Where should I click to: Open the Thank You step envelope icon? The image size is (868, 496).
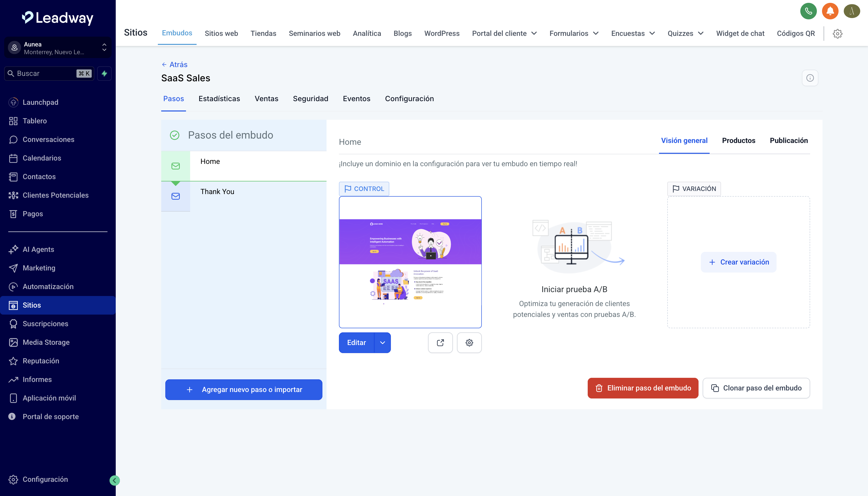coord(176,196)
